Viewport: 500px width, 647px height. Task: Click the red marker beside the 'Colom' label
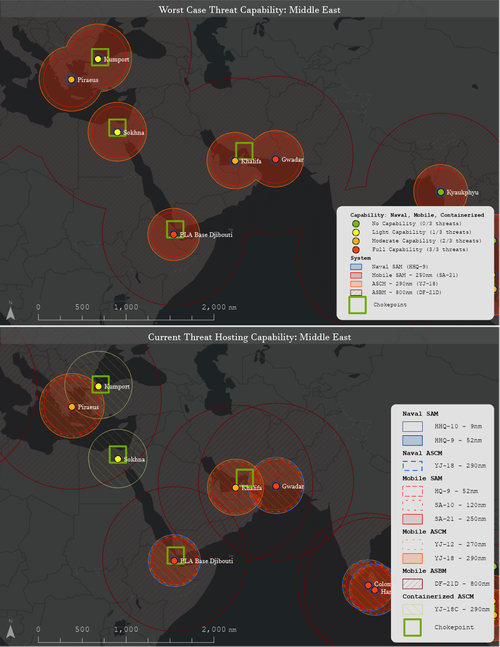point(368,585)
